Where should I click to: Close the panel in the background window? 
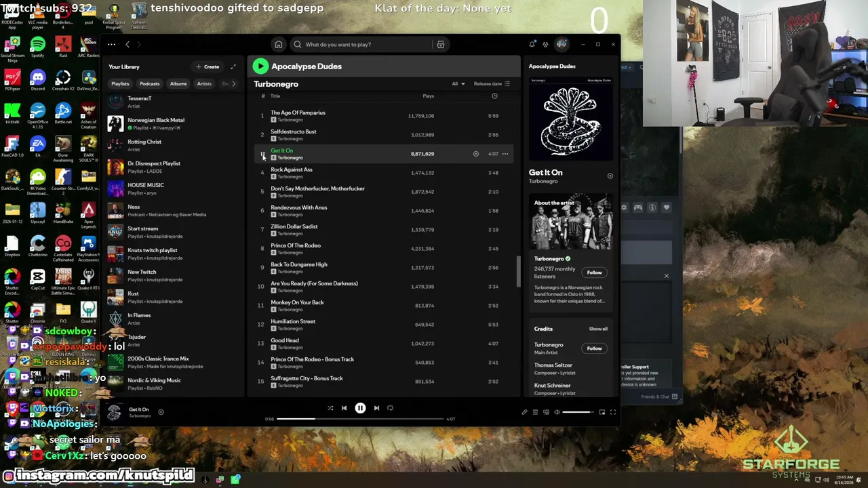tap(666, 276)
